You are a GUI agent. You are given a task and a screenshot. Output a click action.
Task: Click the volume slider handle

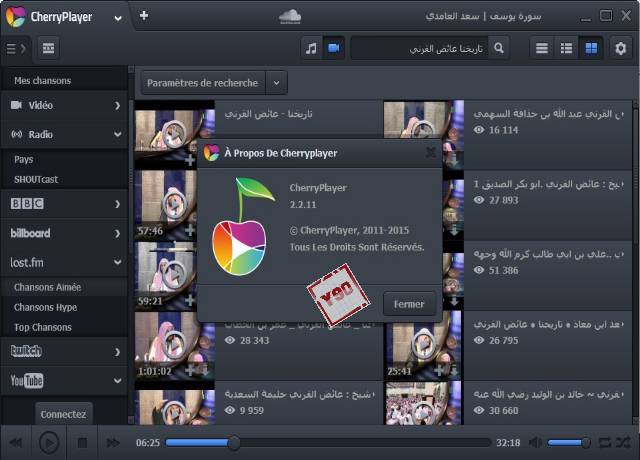click(586, 442)
